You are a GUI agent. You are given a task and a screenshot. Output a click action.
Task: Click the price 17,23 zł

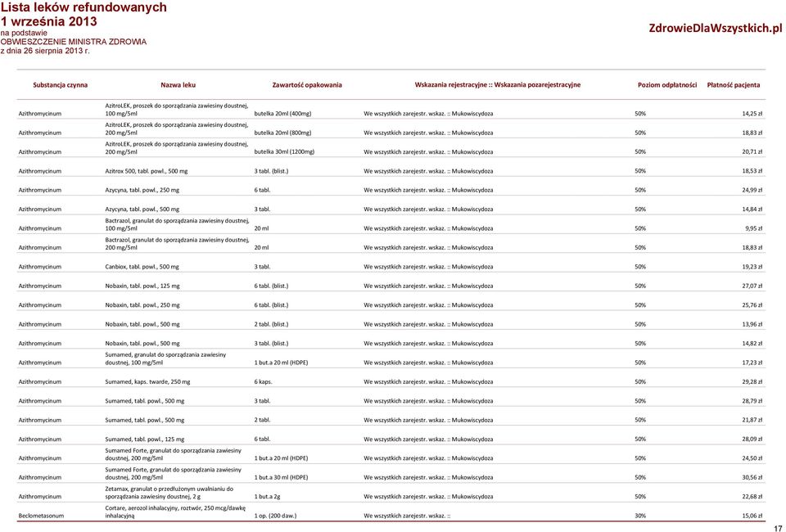tap(752, 363)
